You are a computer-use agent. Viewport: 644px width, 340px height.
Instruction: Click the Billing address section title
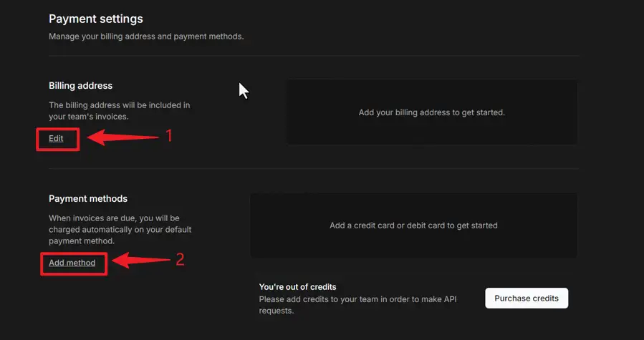[x=80, y=86]
